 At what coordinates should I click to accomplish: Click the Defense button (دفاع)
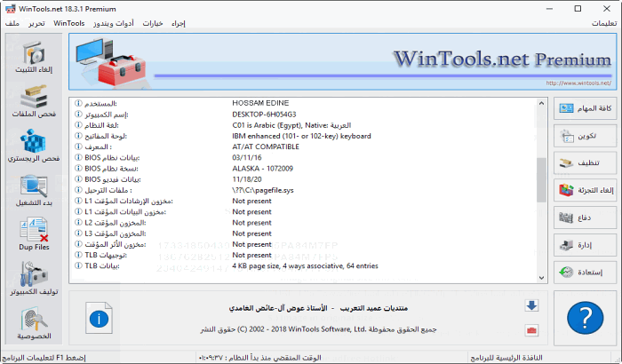pyautogui.click(x=585, y=218)
